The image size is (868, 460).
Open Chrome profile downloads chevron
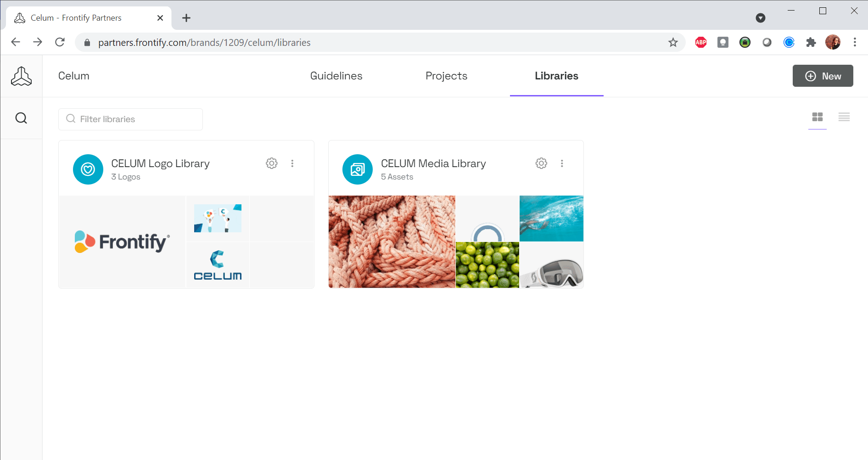(x=761, y=18)
